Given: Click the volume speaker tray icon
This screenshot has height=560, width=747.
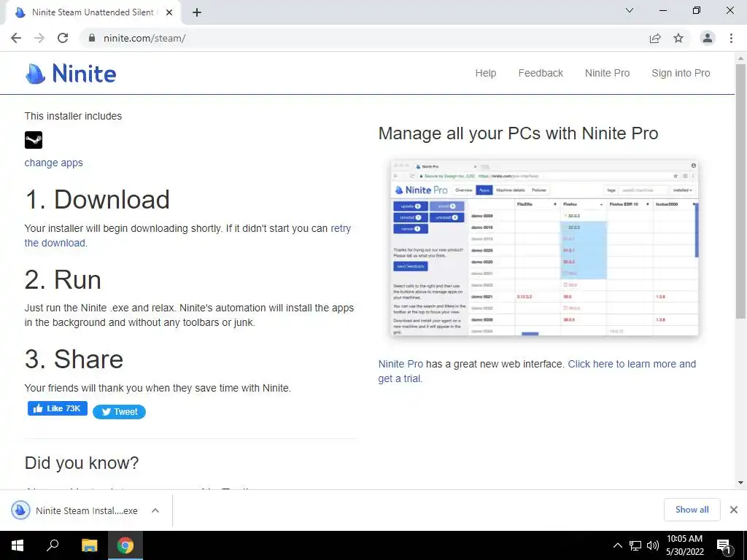Looking at the screenshot, I should (x=653, y=545).
